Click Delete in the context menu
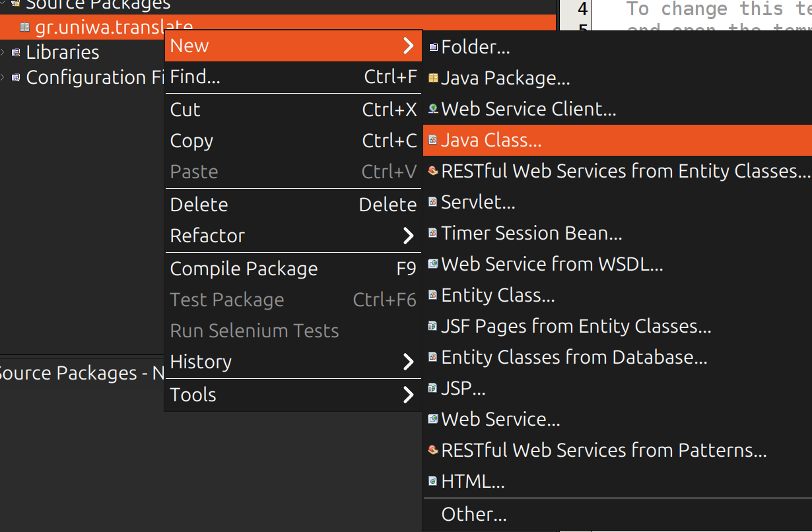This screenshot has height=532, width=812. tap(199, 205)
